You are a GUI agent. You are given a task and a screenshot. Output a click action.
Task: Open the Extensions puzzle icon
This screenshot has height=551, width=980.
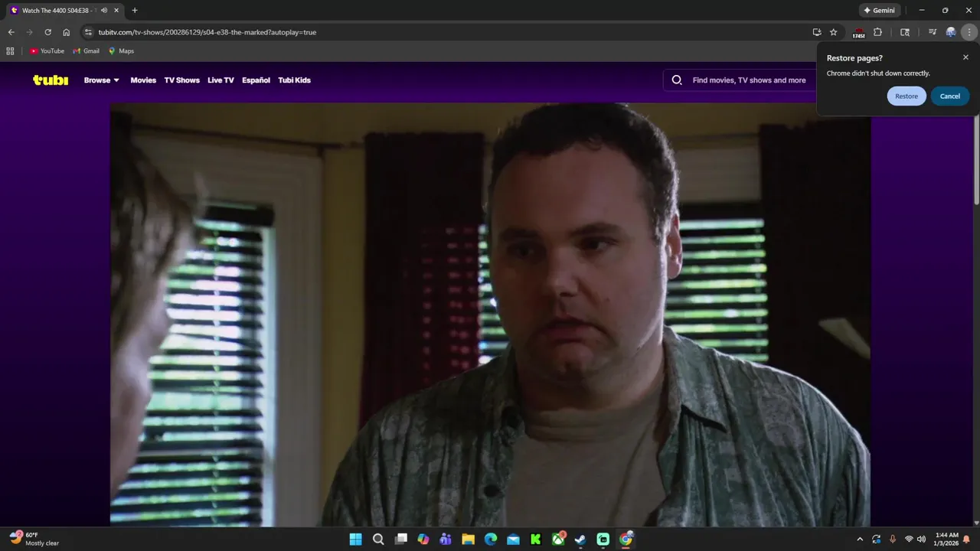coord(878,32)
